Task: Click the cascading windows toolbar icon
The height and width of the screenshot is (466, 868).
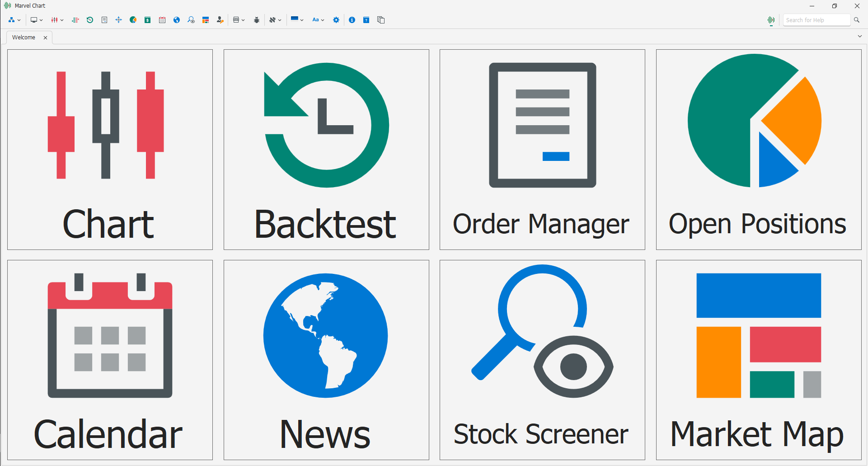Action: coord(381,20)
